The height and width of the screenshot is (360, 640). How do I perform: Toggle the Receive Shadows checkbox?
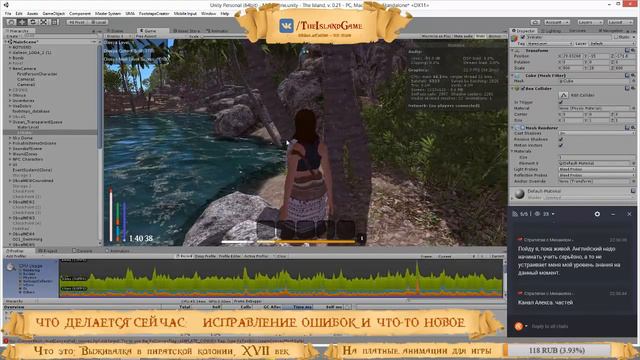(561, 139)
